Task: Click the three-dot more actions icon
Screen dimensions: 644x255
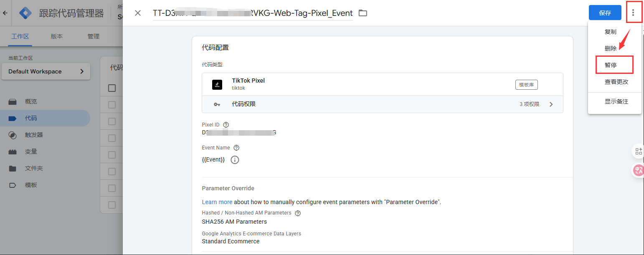Action: (633, 13)
